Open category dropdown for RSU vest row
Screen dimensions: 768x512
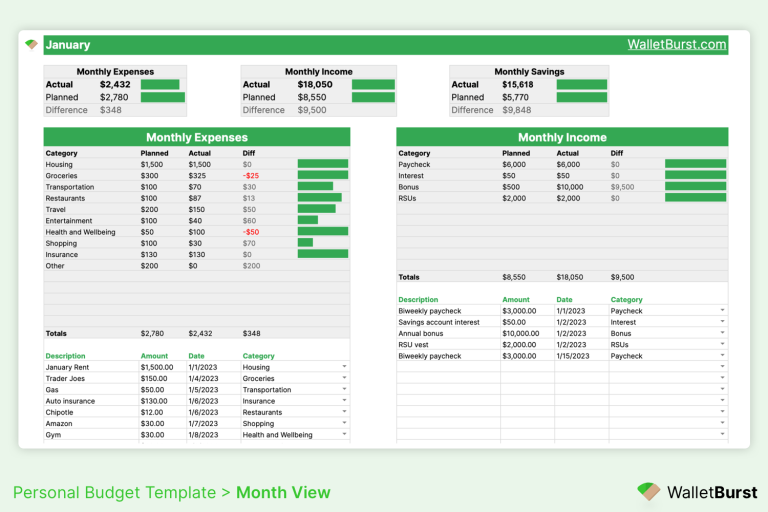pyautogui.click(x=722, y=344)
